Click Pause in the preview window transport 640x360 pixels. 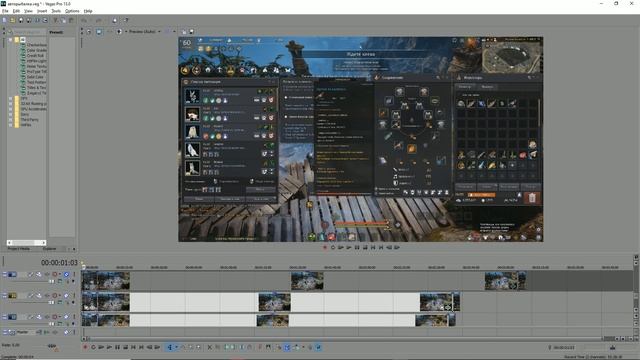357,247
